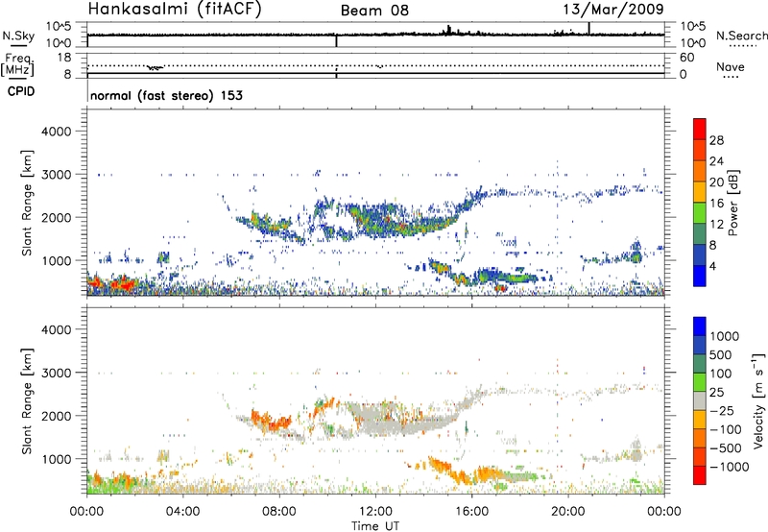The height and width of the screenshot is (532, 768).
Task: Click the 100 value on Velocity color bar
Action: coord(721,374)
